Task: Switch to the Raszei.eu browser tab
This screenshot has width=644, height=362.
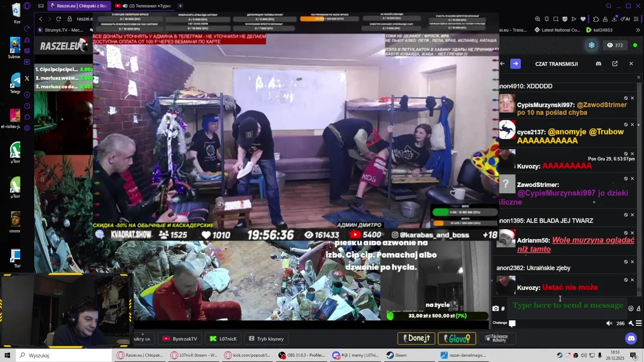Action: (x=78, y=6)
